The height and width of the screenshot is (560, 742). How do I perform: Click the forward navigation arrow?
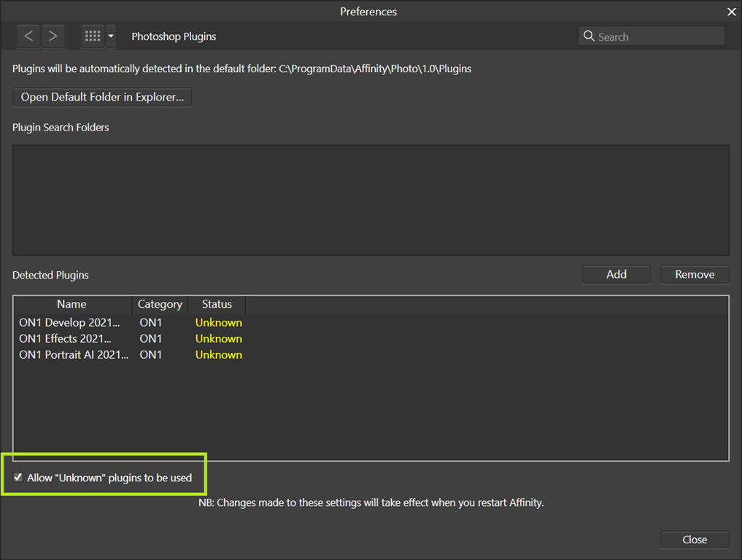coord(53,36)
